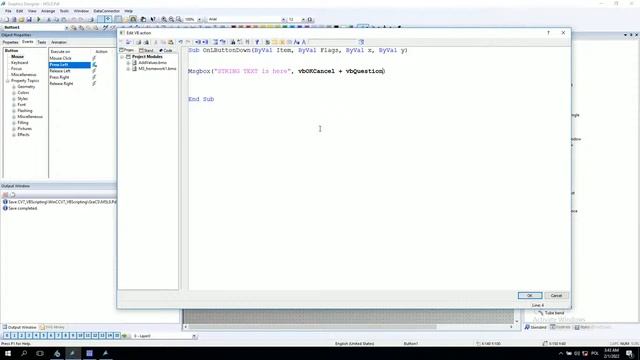Click the New file icon in the main toolbar
Image resolution: width=640 pixels, height=360 pixels.
click(x=6, y=20)
